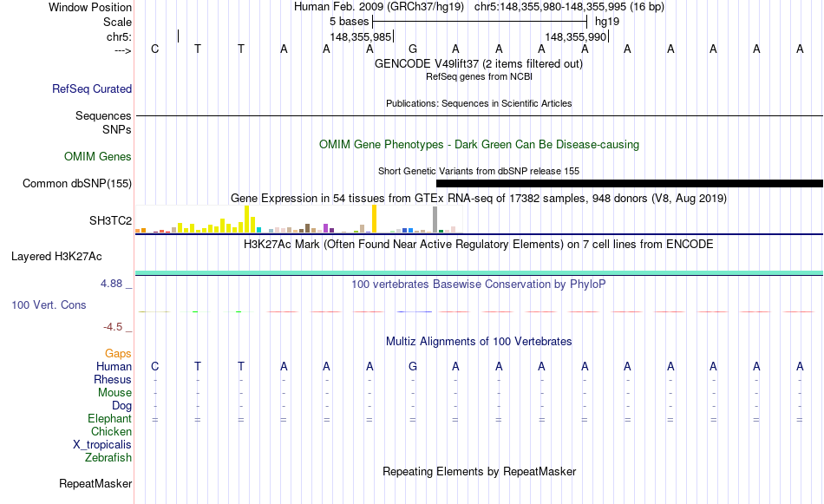
Task: Click the Human Feb. 2009 (GRCh37/hg19) assembly text
Action: click(x=379, y=7)
